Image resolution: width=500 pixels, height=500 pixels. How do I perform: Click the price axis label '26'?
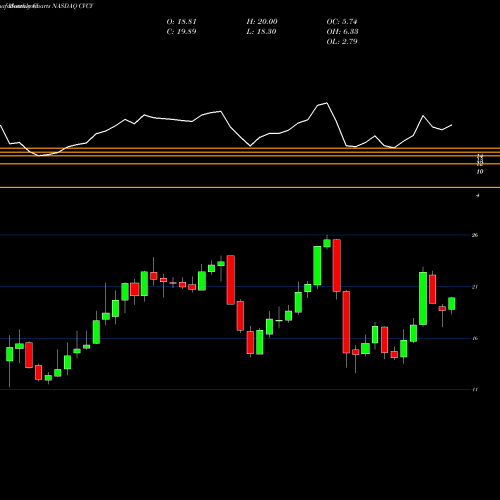(x=475, y=235)
